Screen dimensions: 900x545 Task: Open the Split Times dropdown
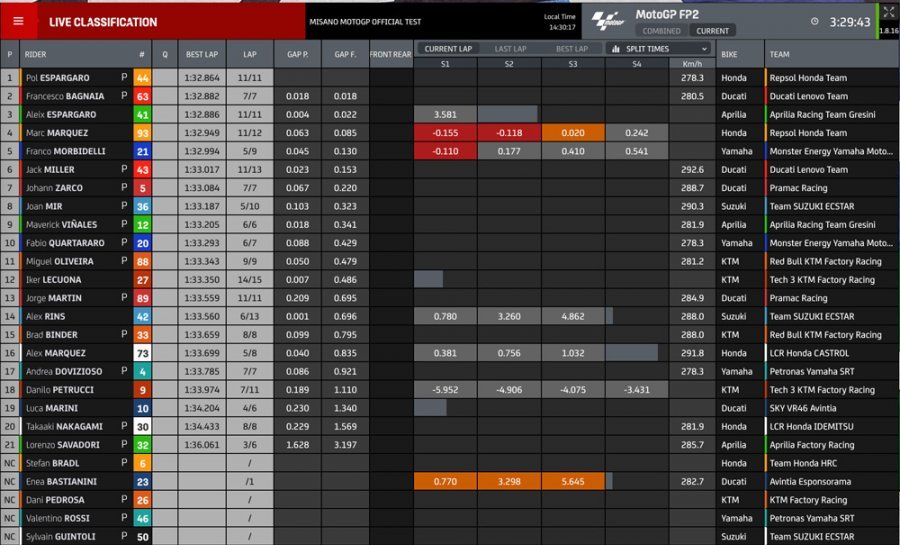(x=659, y=49)
